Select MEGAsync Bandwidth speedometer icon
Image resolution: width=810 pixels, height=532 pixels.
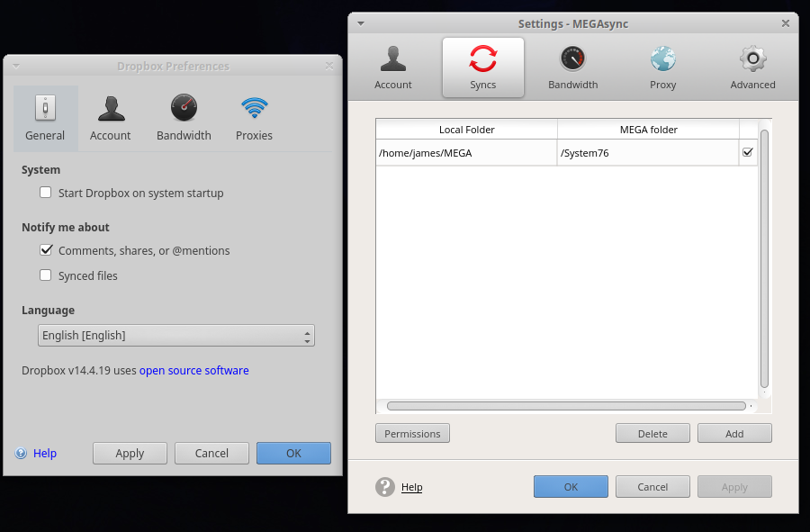[573, 60]
